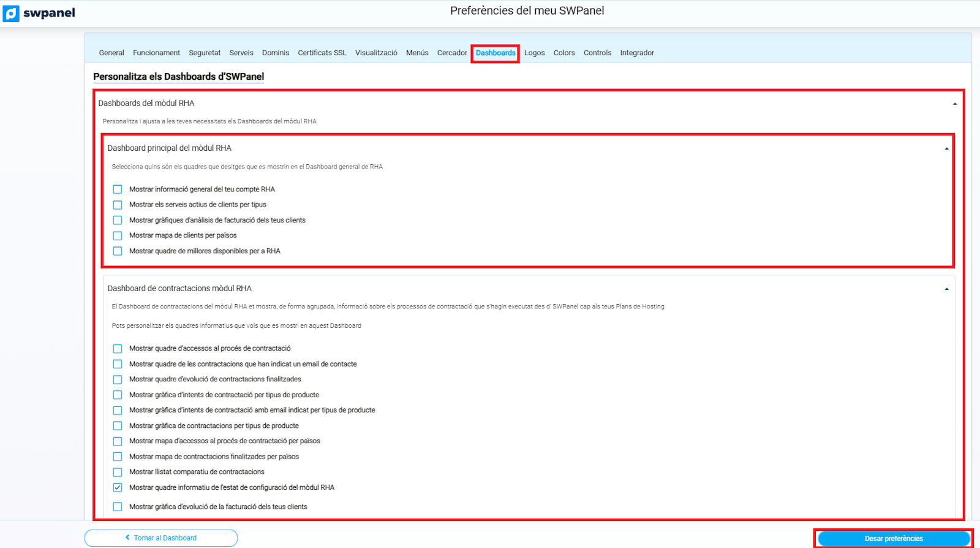
Task: Open the Certificats SSL tab
Action: click(322, 53)
